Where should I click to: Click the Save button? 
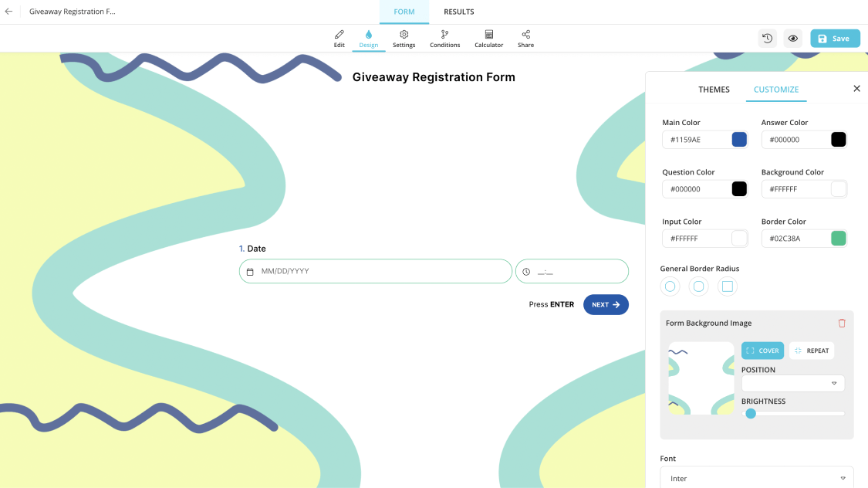point(835,39)
